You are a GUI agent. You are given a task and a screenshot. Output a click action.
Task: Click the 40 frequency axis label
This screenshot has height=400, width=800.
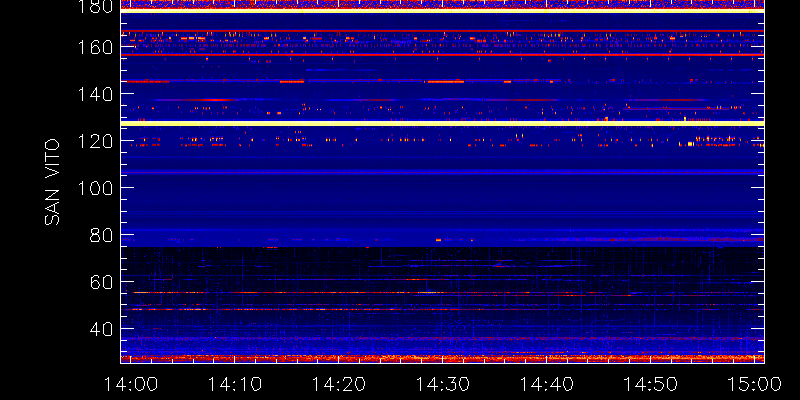pos(101,329)
